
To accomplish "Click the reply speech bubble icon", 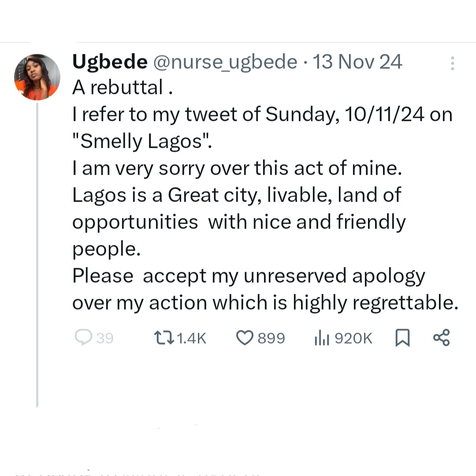I will coord(82,337).
